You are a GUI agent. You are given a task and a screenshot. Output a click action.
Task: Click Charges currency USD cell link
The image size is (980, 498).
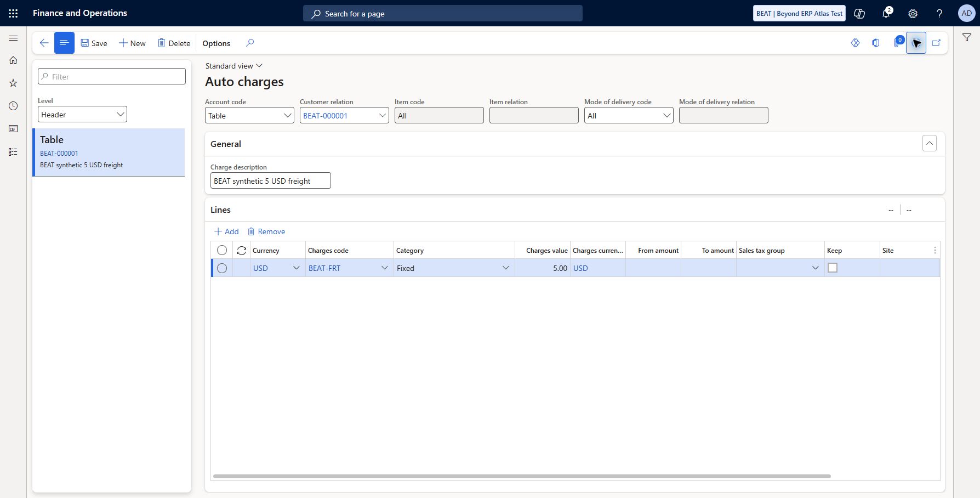click(x=580, y=268)
